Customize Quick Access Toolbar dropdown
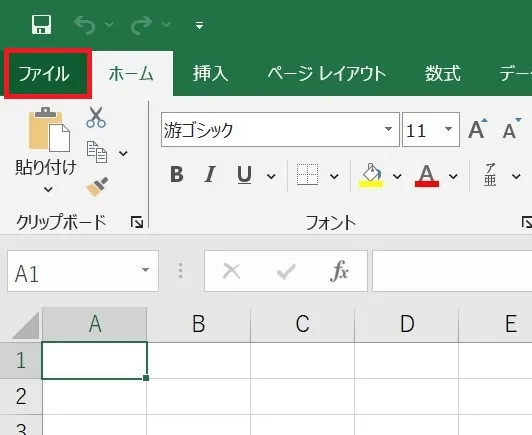Image resolution: width=532 pixels, height=435 pixels. pyautogui.click(x=200, y=25)
